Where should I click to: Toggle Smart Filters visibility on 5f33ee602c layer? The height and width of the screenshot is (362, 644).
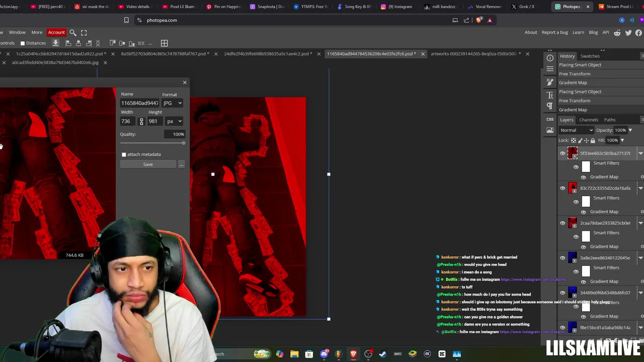[576, 167]
